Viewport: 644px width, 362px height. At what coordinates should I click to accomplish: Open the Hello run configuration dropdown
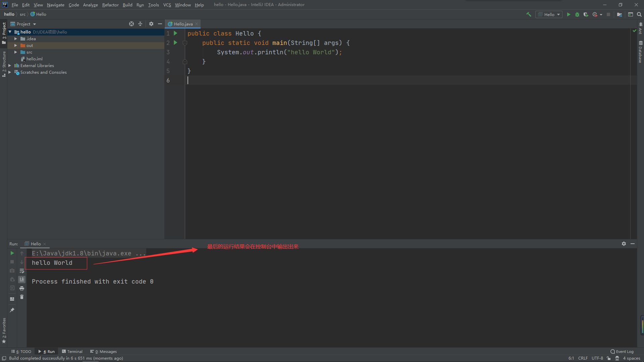[549, 14]
